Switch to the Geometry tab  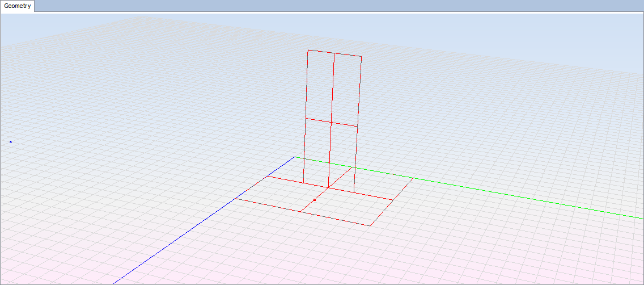(x=18, y=6)
